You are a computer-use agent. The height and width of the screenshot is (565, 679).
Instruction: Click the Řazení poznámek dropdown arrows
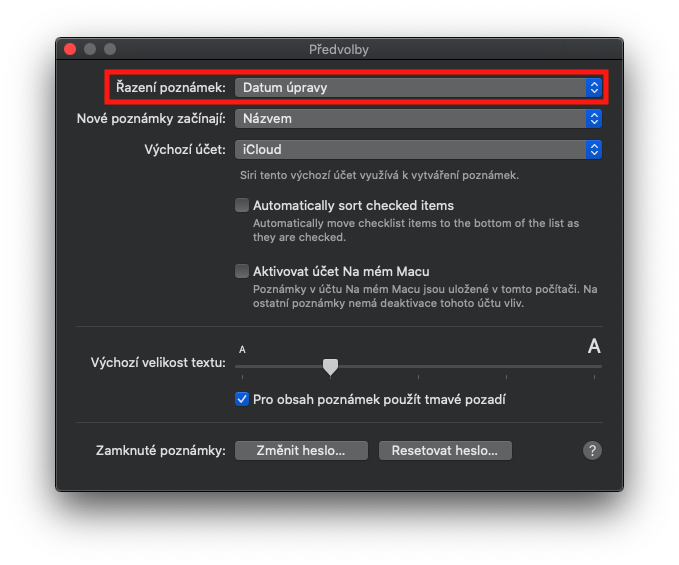click(x=594, y=88)
